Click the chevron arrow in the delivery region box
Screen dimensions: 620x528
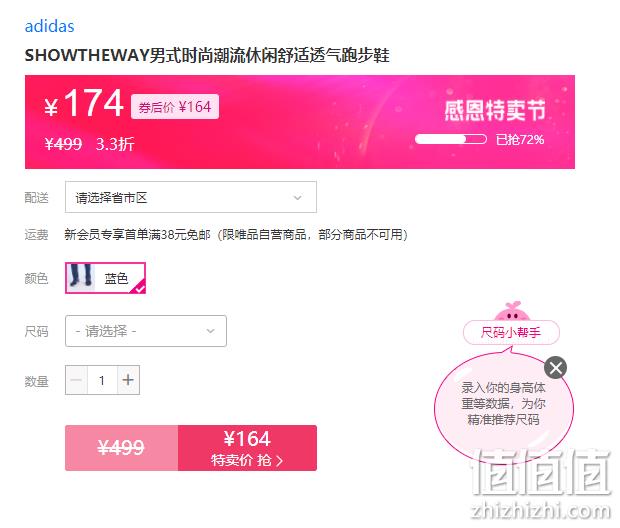click(297, 197)
